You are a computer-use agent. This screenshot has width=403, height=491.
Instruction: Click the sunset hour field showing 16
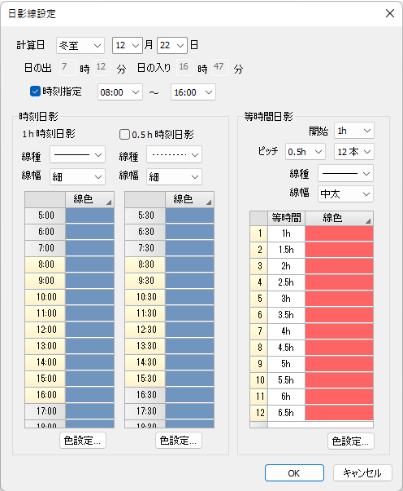click(x=185, y=67)
